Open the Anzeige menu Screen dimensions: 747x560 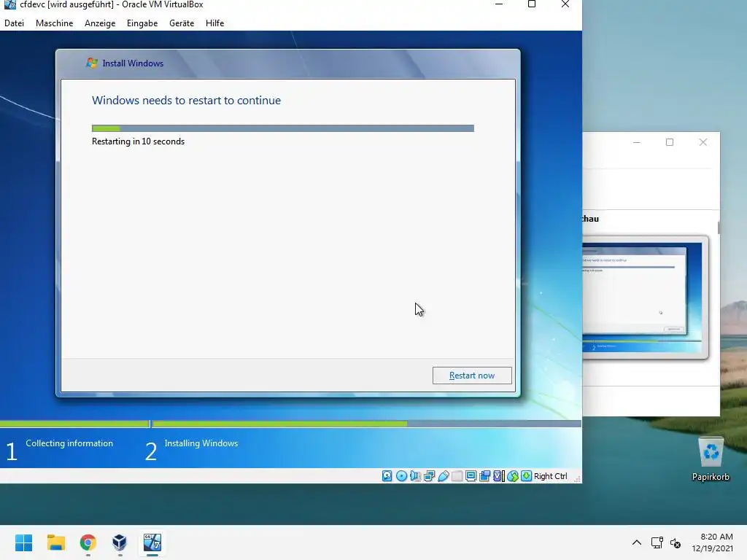tap(100, 23)
